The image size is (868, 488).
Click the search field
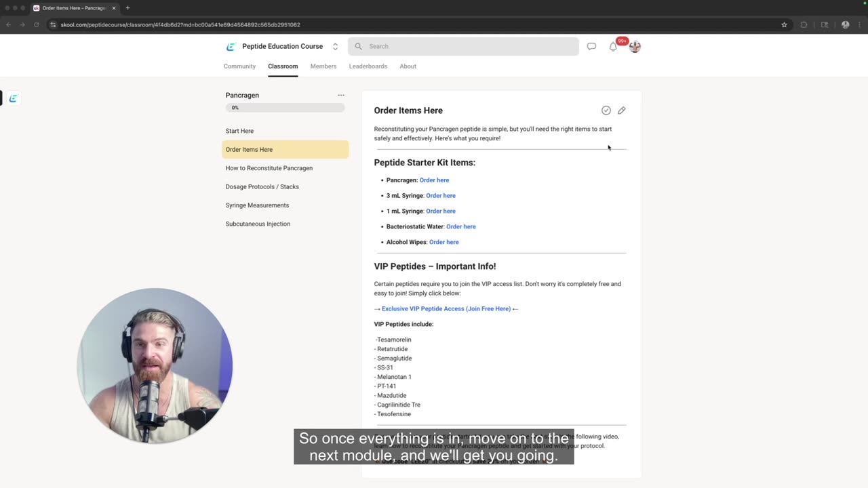463,46
